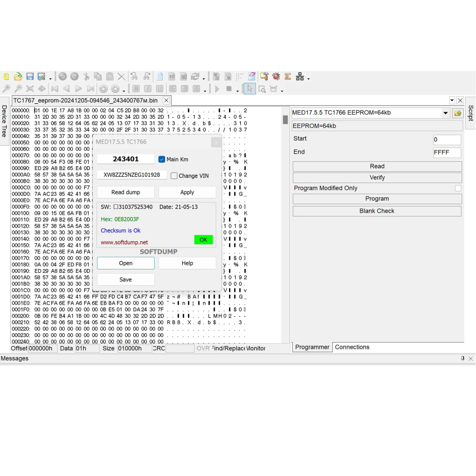Pin the Messages panel
The width and height of the screenshot is (476, 476).
click(x=463, y=358)
